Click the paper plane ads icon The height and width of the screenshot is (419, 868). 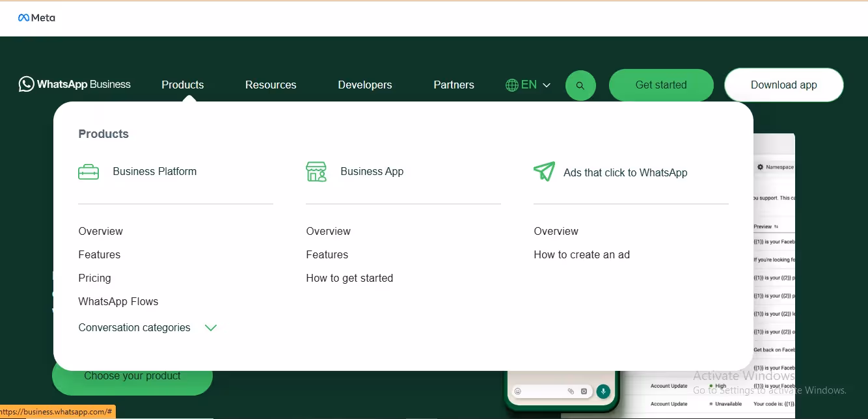(544, 172)
